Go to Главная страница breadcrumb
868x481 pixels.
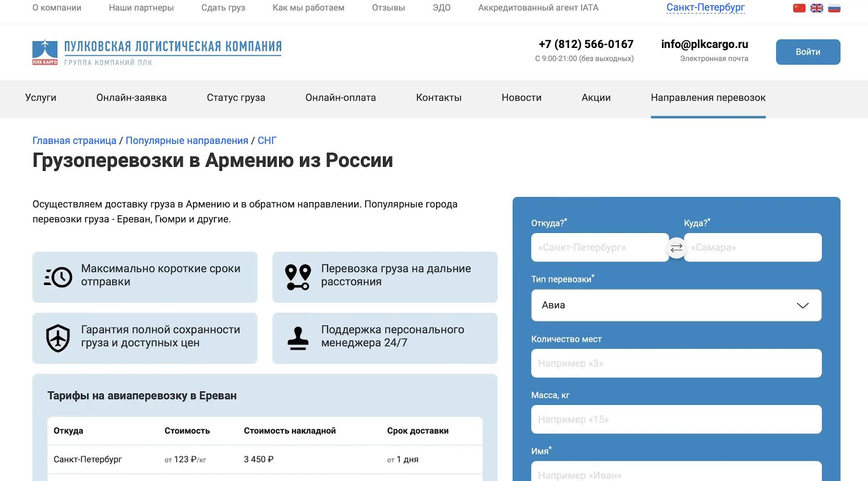point(75,141)
